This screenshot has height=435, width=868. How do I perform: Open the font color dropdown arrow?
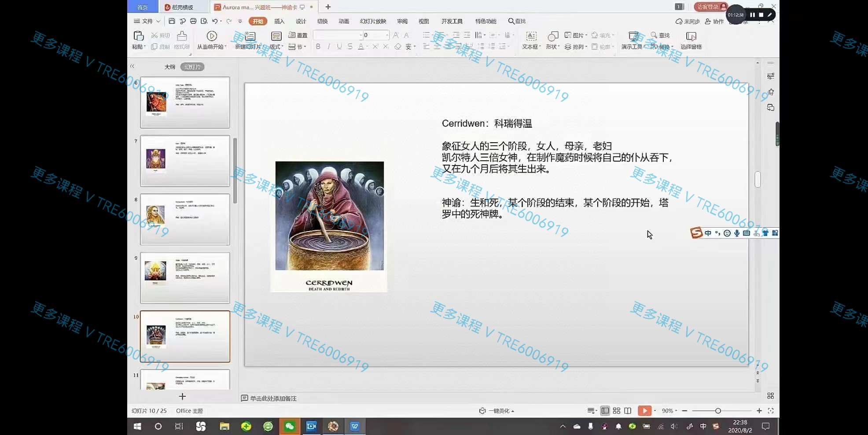(367, 47)
